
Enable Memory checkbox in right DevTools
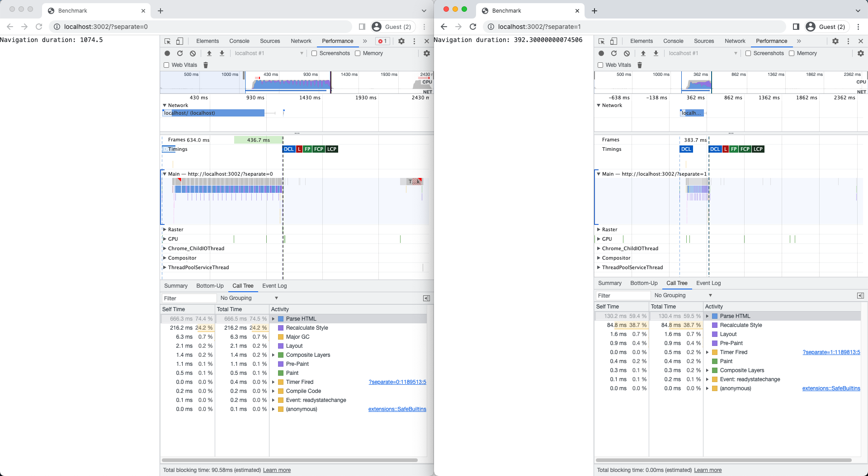click(x=792, y=53)
